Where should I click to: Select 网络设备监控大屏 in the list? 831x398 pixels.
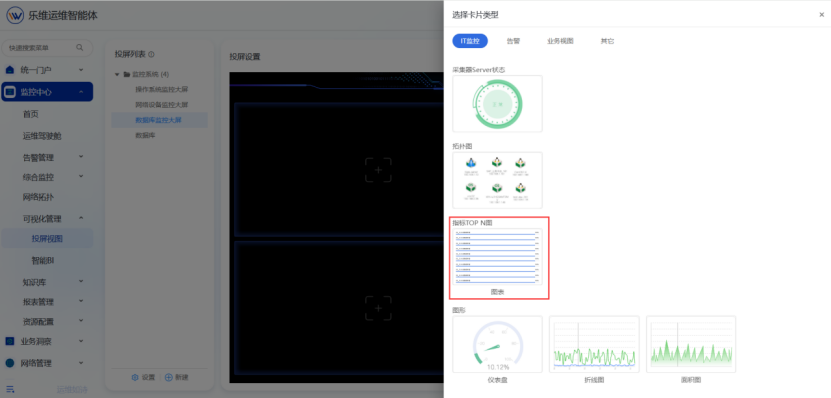click(162, 105)
